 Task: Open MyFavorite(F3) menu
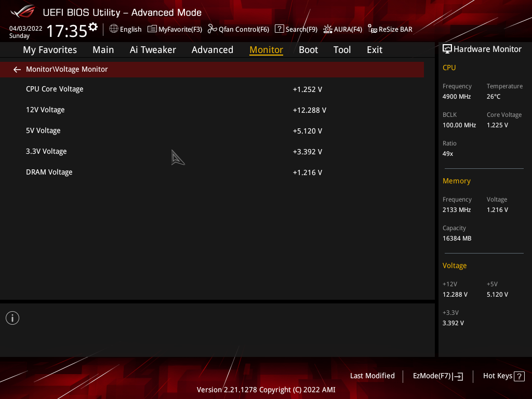[x=175, y=29]
